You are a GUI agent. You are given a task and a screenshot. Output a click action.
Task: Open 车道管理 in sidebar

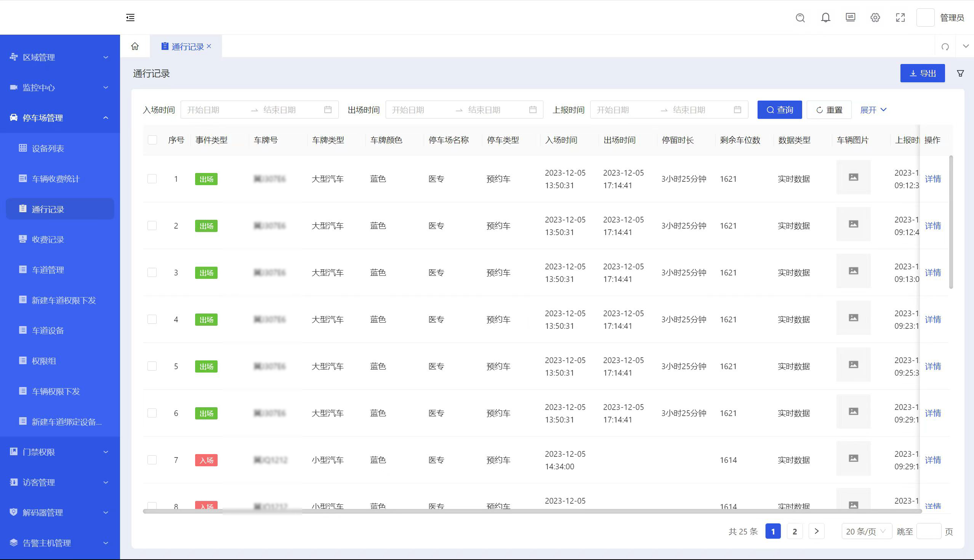(60, 270)
